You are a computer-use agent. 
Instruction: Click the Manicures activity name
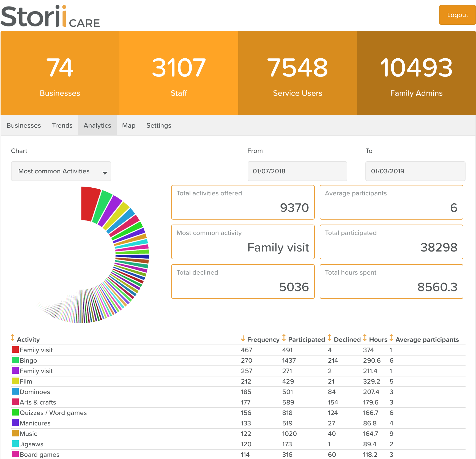pos(35,423)
